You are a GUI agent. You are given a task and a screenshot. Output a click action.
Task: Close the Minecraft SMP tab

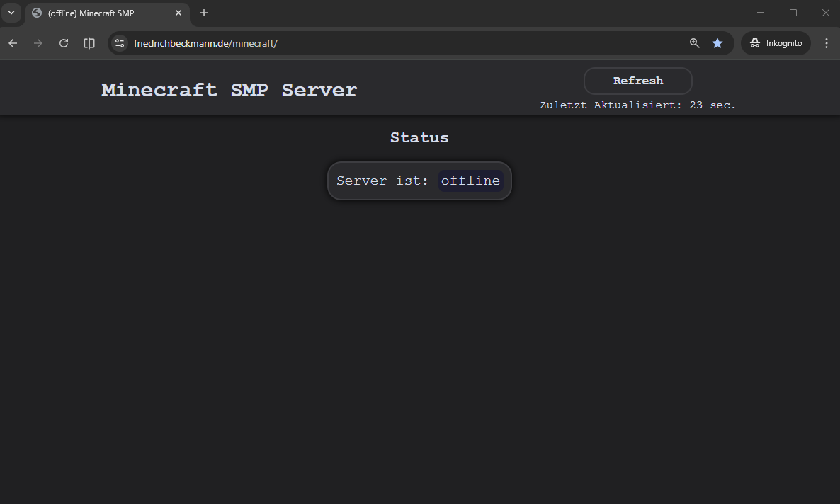tap(178, 13)
